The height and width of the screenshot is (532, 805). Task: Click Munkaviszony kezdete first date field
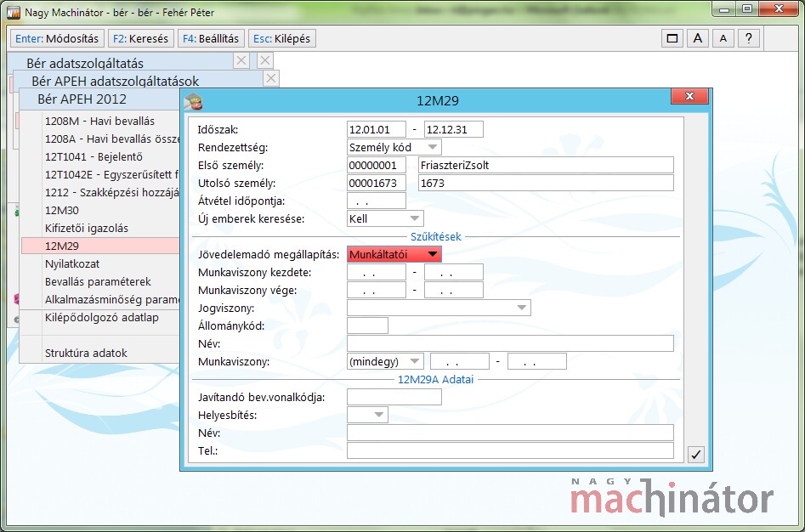click(377, 272)
